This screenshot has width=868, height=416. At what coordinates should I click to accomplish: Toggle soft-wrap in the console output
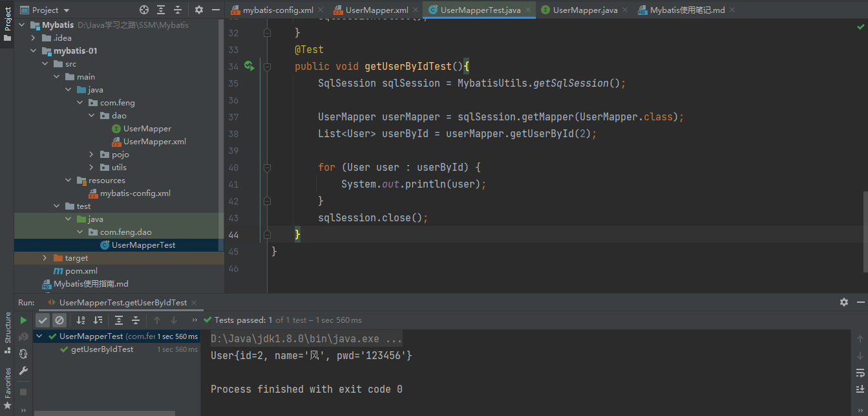[x=860, y=373]
